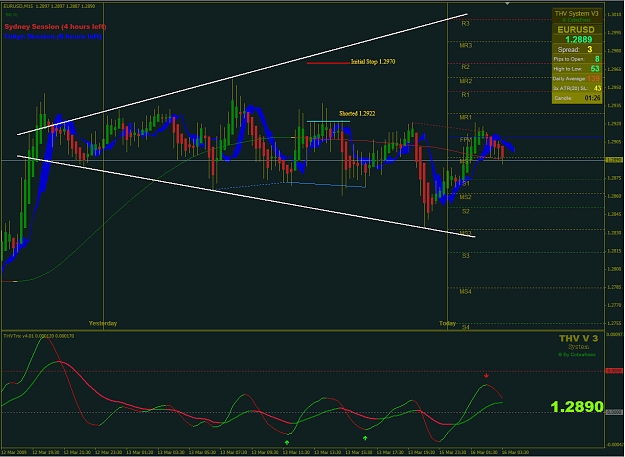This screenshot has height=457, width=625.
Task: Click the Today separator label
Action: pos(447,323)
